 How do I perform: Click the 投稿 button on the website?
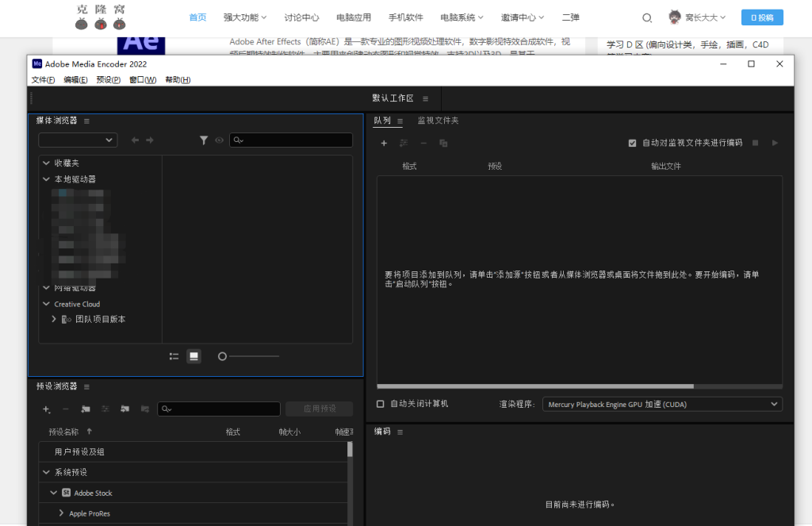[762, 17]
